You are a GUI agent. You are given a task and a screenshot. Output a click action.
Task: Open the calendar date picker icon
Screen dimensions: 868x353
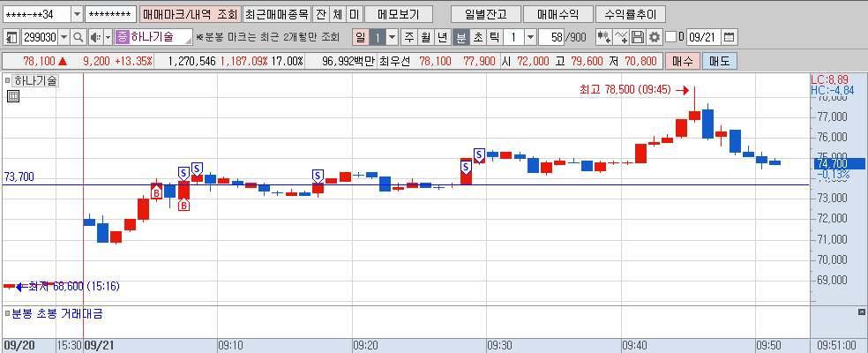pyautogui.click(x=730, y=38)
